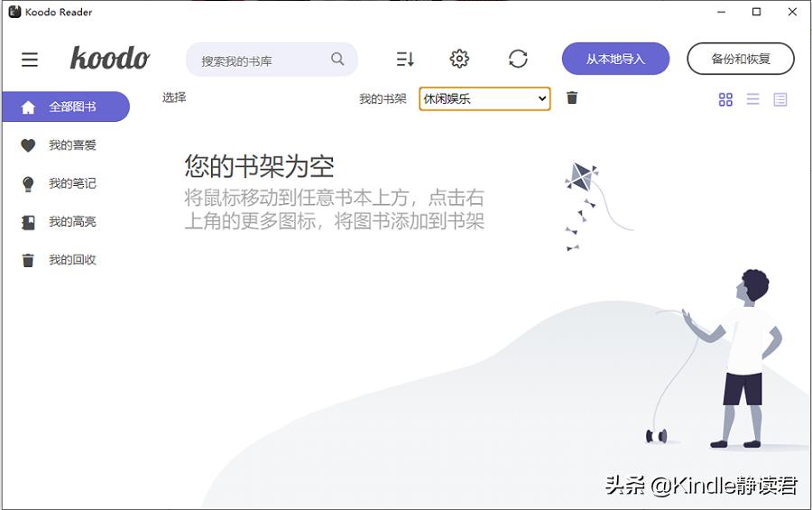Click the koodo logo

tap(110, 58)
